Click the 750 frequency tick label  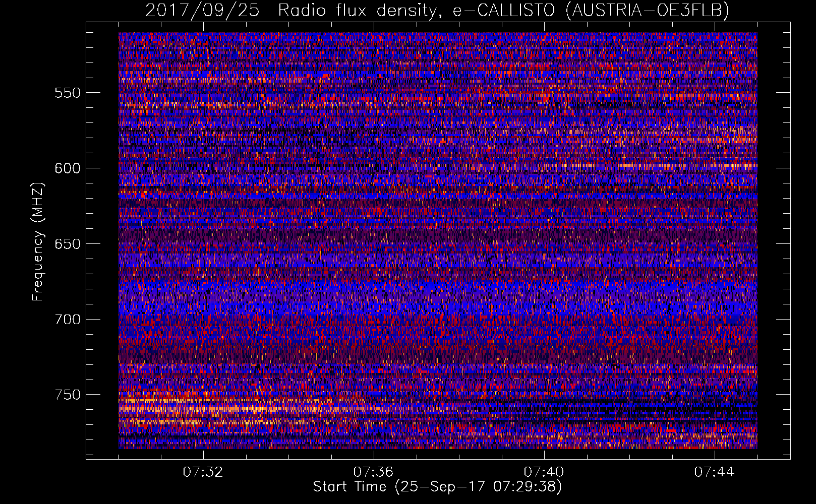(x=68, y=395)
